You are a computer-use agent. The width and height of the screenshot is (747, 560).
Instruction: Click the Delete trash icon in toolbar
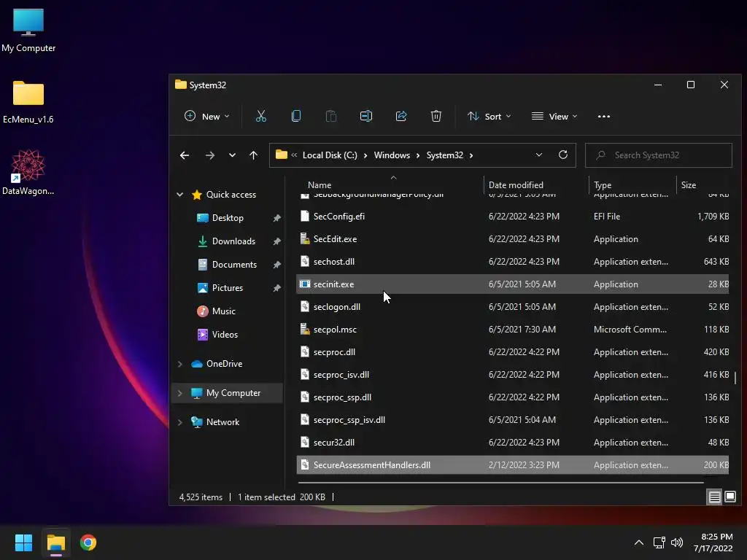tap(436, 116)
